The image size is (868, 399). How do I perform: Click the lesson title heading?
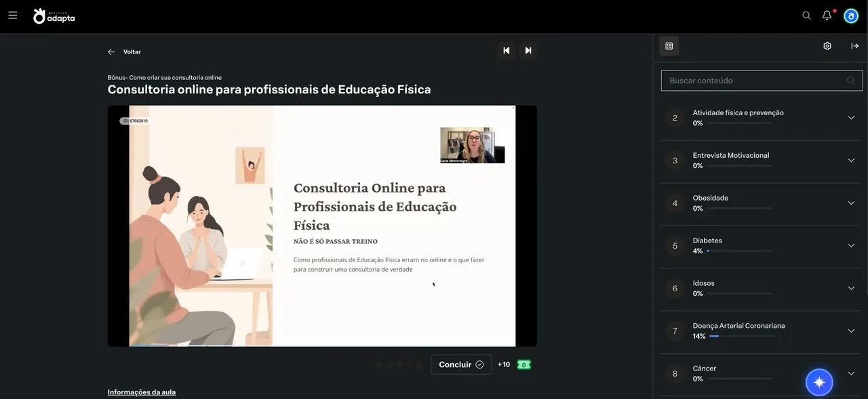pos(269,89)
